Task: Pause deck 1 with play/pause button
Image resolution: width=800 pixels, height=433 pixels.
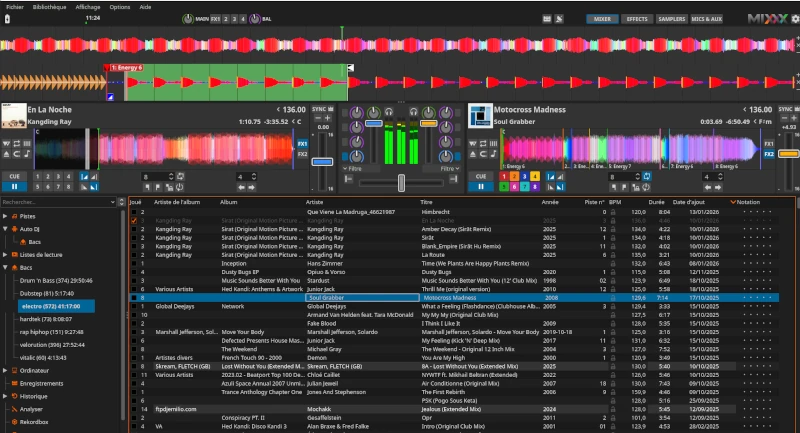Action: [14, 187]
